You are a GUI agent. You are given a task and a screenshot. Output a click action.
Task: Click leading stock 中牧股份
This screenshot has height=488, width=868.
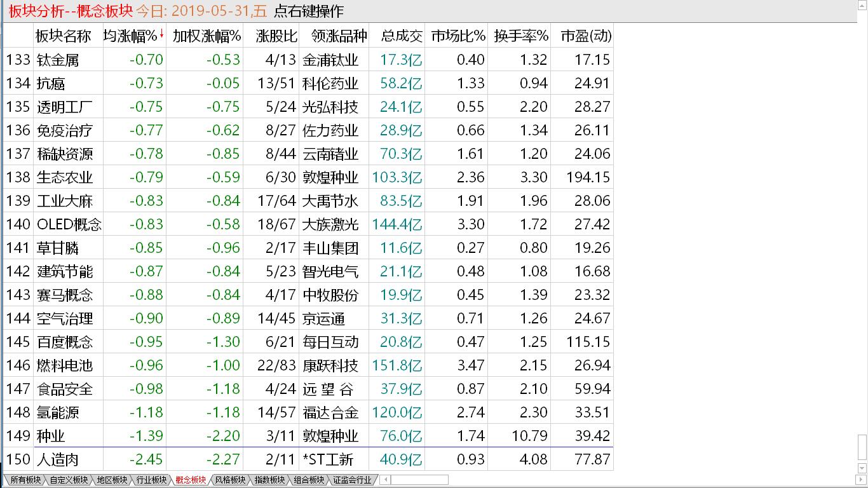click(x=330, y=295)
